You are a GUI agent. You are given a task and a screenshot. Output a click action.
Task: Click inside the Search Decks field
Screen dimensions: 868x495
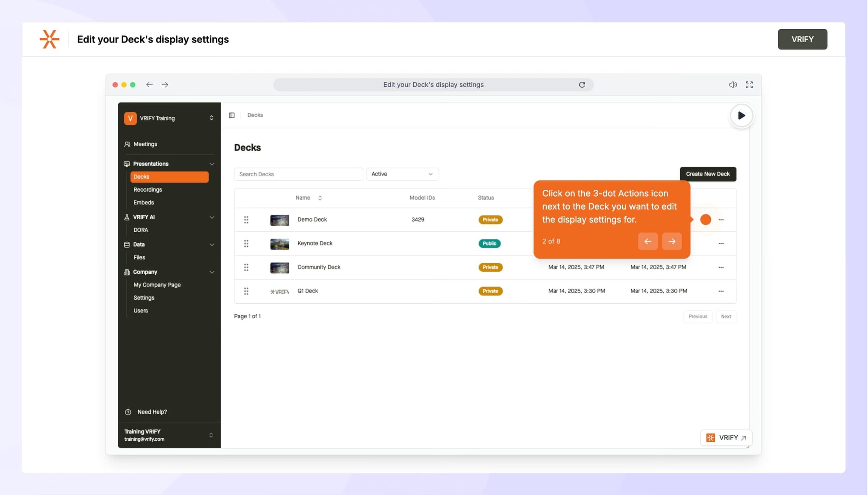(298, 174)
